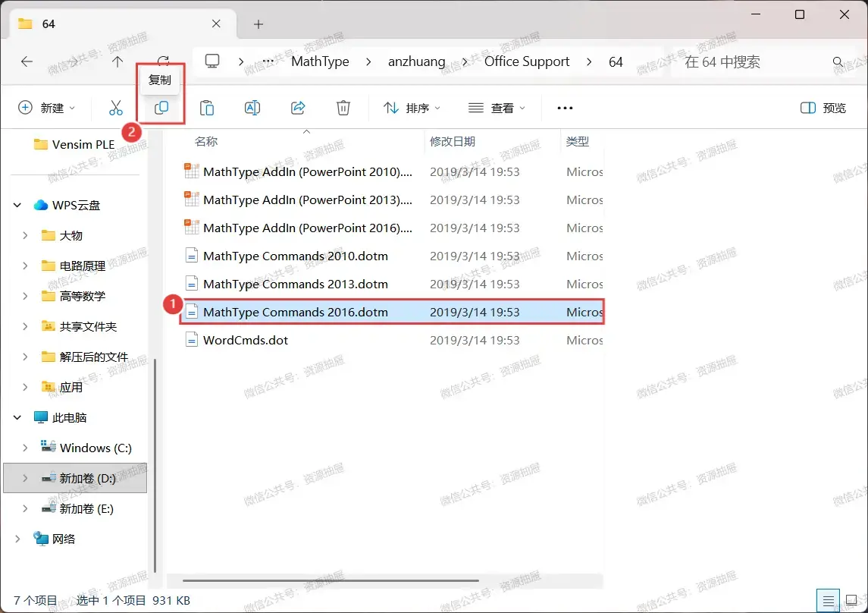Sort by 修改日期 column header
This screenshot has width=868, height=613.
point(453,142)
